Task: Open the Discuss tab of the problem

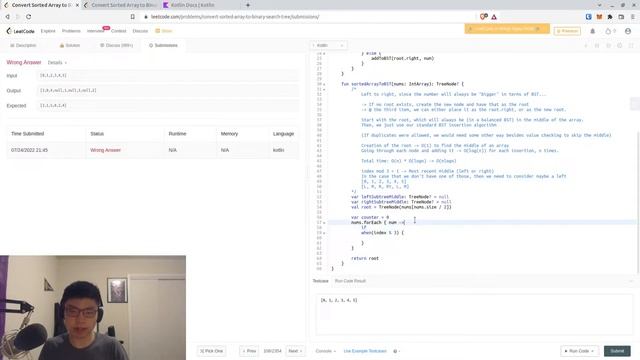Action: pyautogui.click(x=117, y=45)
